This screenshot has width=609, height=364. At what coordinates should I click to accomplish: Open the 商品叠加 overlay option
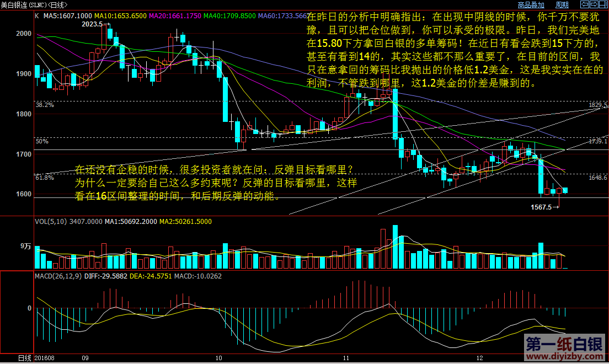[x=531, y=4]
